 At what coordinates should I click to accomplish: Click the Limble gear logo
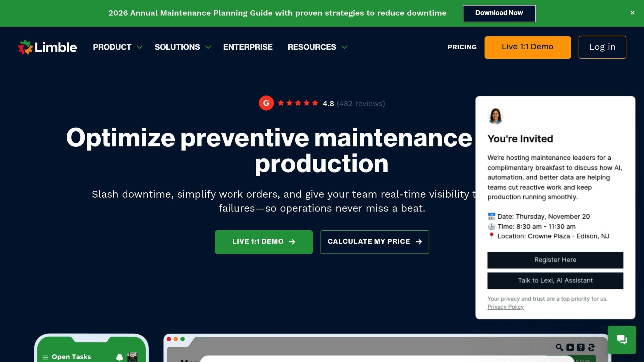click(x=25, y=47)
